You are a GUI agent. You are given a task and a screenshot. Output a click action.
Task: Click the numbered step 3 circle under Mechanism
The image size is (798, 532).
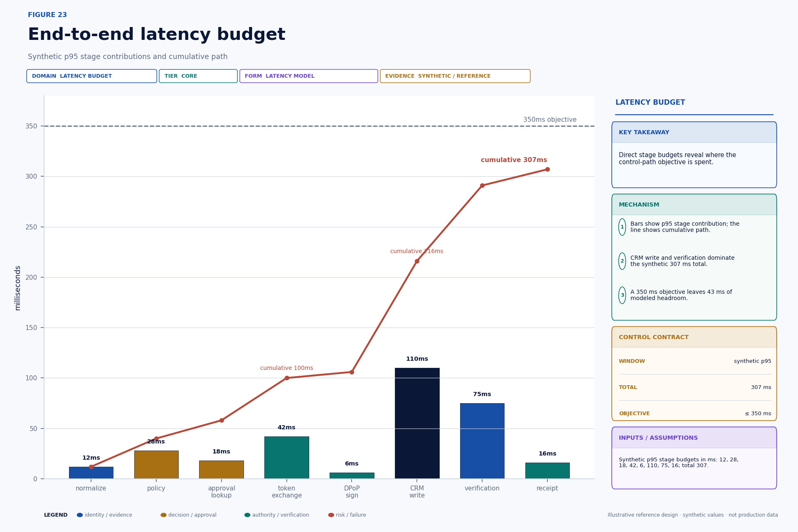(622, 295)
